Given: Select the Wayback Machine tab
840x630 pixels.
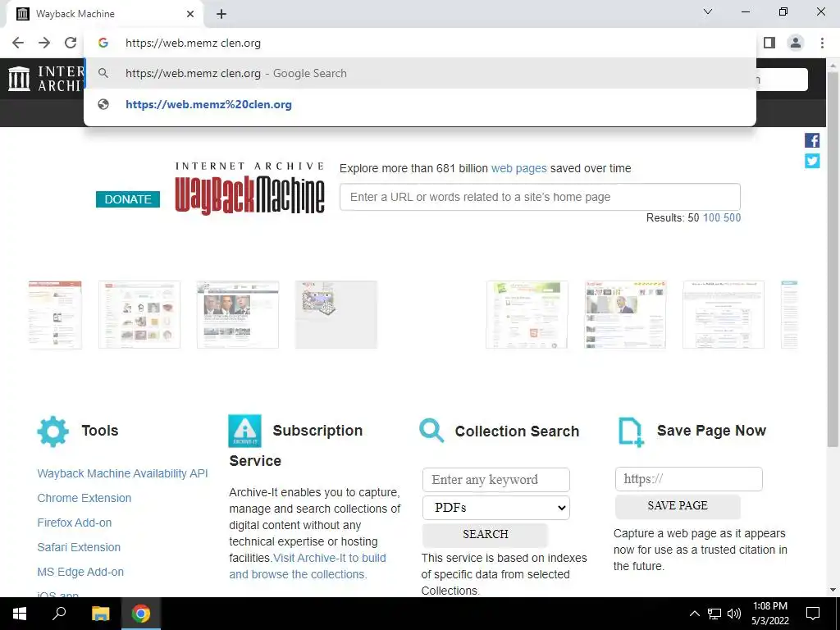Looking at the screenshot, I should coord(104,14).
